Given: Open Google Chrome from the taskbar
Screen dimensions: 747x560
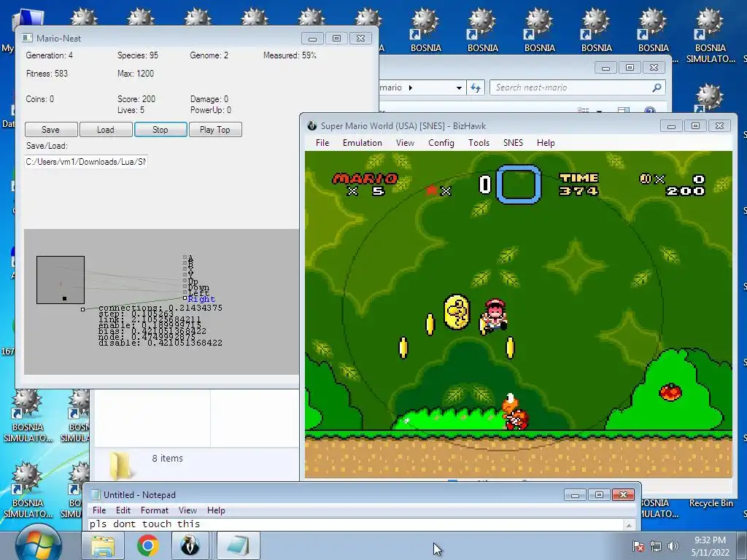Looking at the screenshot, I should click(148, 545).
